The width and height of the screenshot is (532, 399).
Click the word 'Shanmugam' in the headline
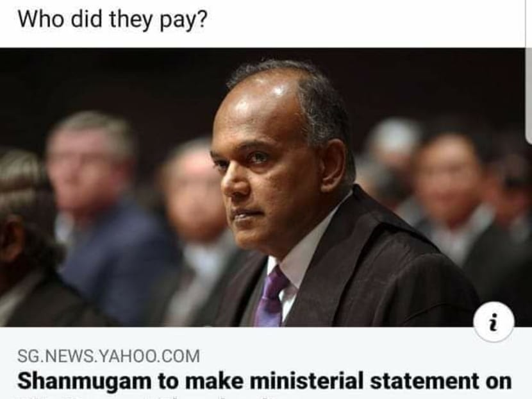click(84, 381)
